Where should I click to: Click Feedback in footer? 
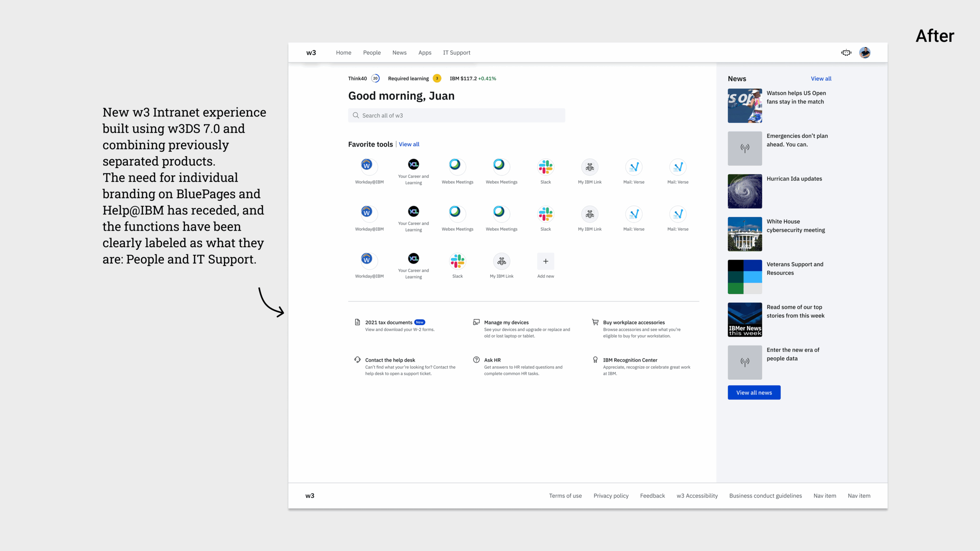click(x=652, y=496)
